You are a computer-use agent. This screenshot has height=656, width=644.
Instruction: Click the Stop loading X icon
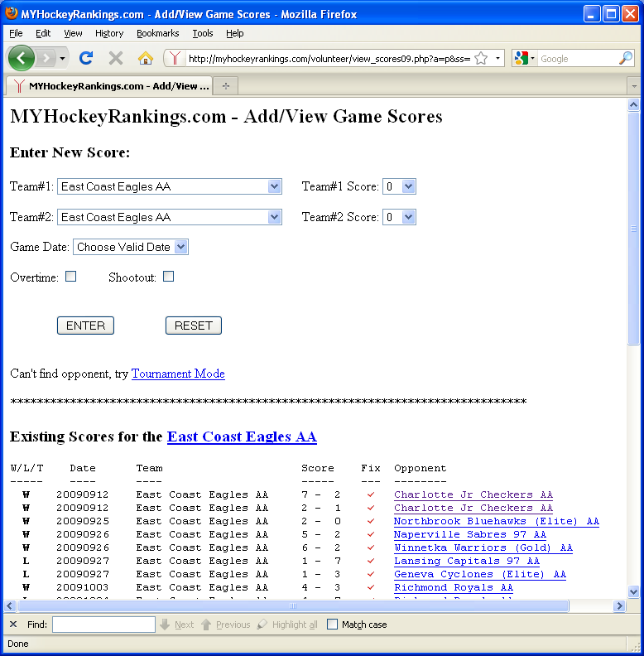pos(116,58)
